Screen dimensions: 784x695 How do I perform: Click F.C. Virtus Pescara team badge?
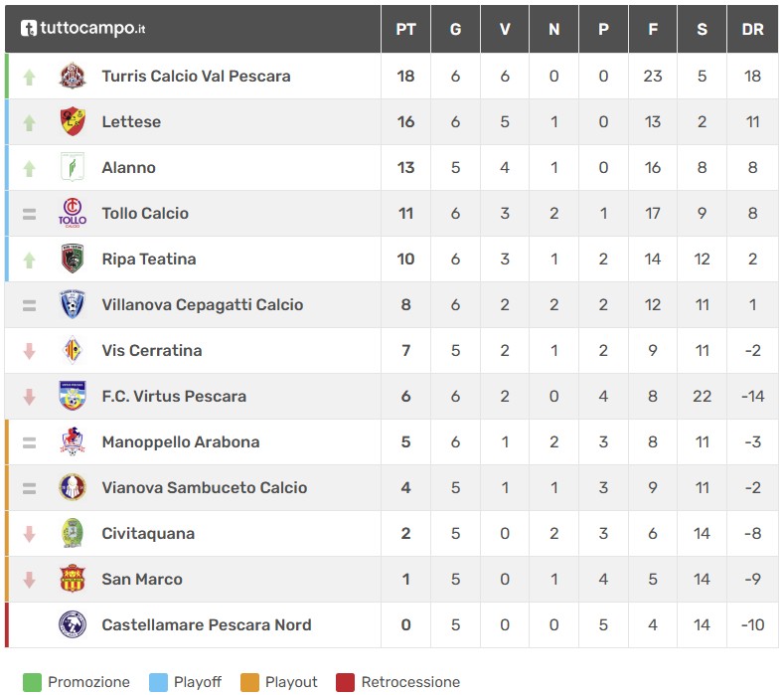(73, 397)
